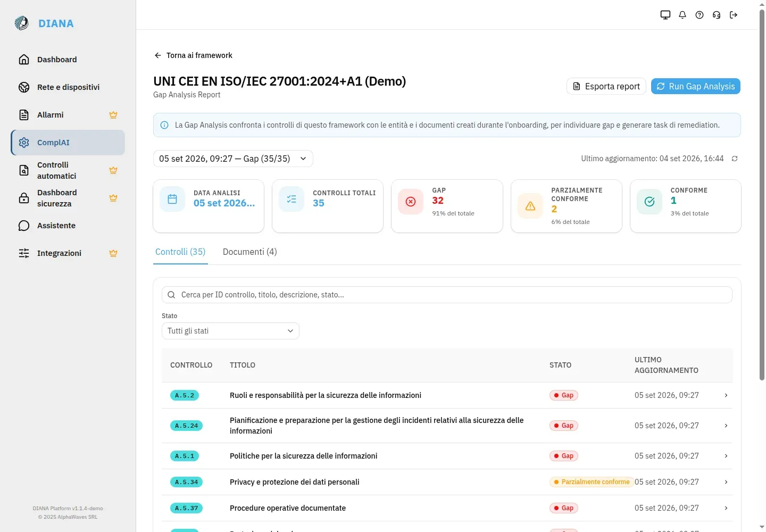Image resolution: width=766 pixels, height=532 pixels.
Task: Expand row A.5.1 chevron
Action: [726, 456]
